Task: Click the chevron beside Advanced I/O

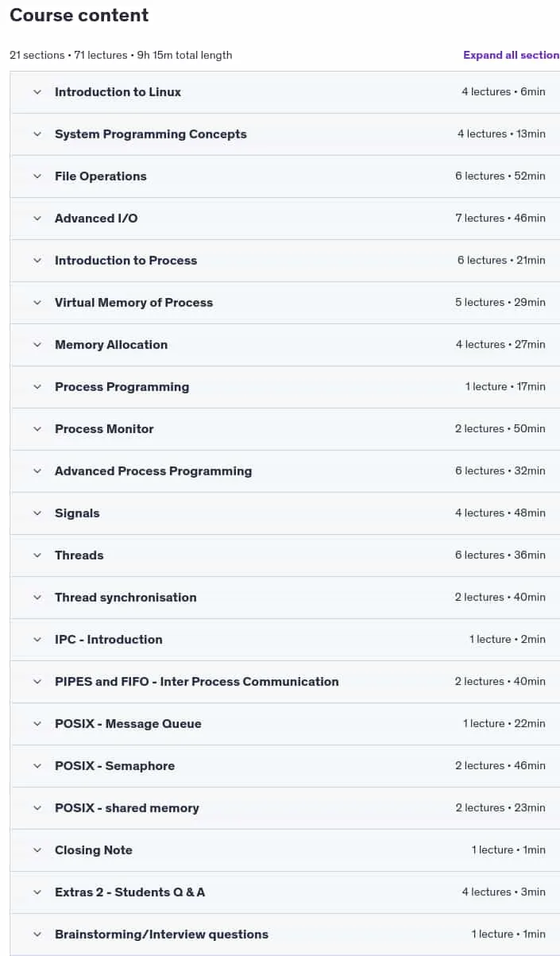Action: 37,219
